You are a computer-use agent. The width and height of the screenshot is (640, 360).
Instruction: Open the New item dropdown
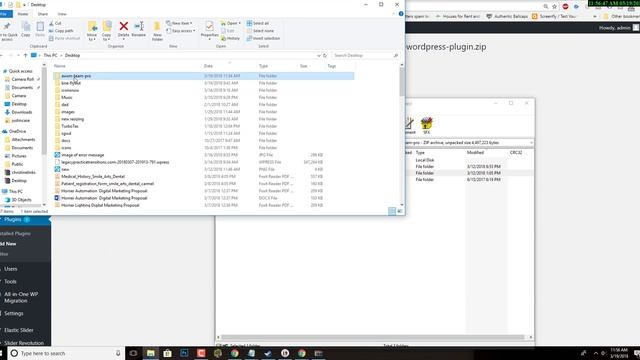[180, 24]
